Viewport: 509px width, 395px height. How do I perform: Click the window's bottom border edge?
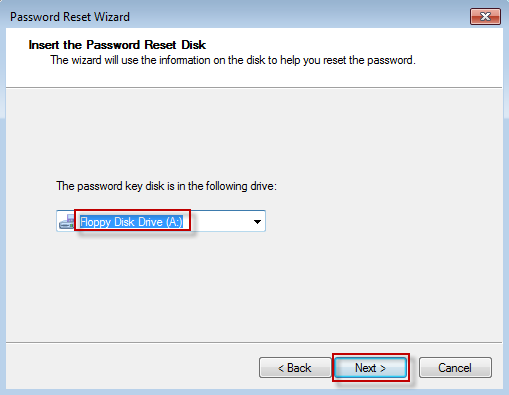coord(254,392)
